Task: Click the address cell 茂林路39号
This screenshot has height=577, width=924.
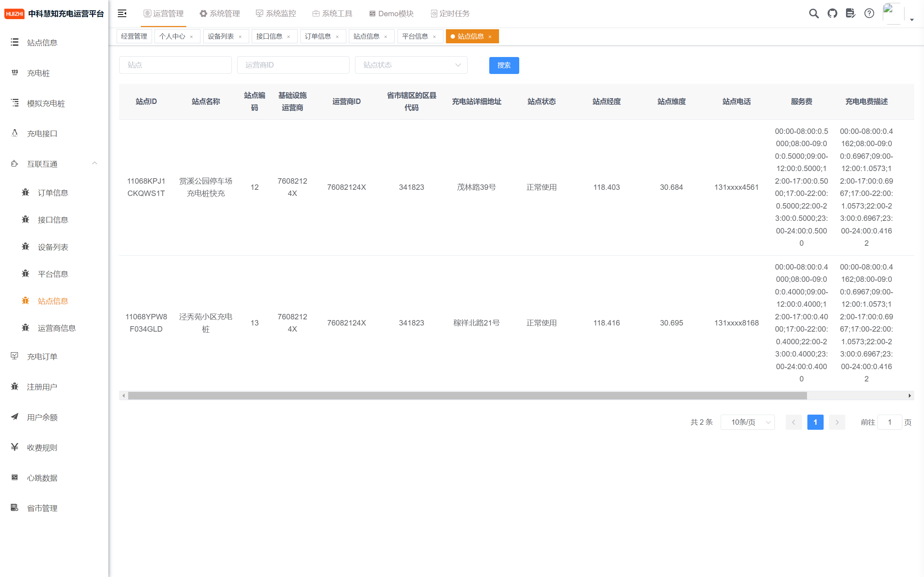Action: (x=476, y=187)
